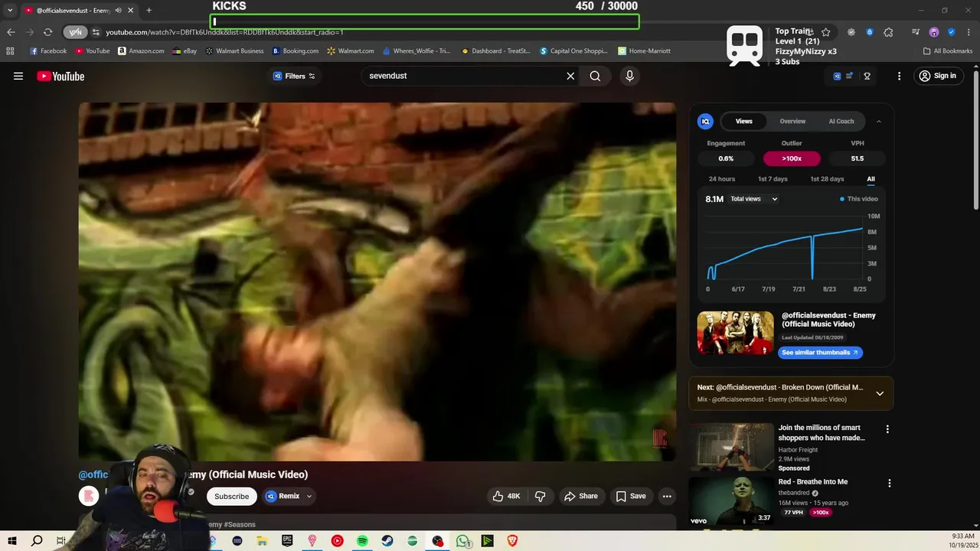This screenshot has width=980, height=551.
Task: Open the Home-Marriott bookmark
Action: [x=644, y=51]
